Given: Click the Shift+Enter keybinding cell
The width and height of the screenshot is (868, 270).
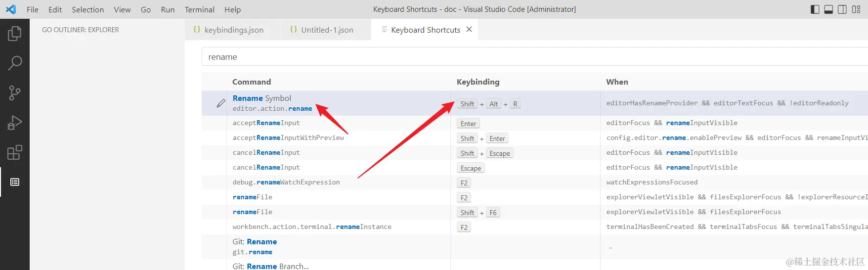Looking at the screenshot, I should (482, 138).
